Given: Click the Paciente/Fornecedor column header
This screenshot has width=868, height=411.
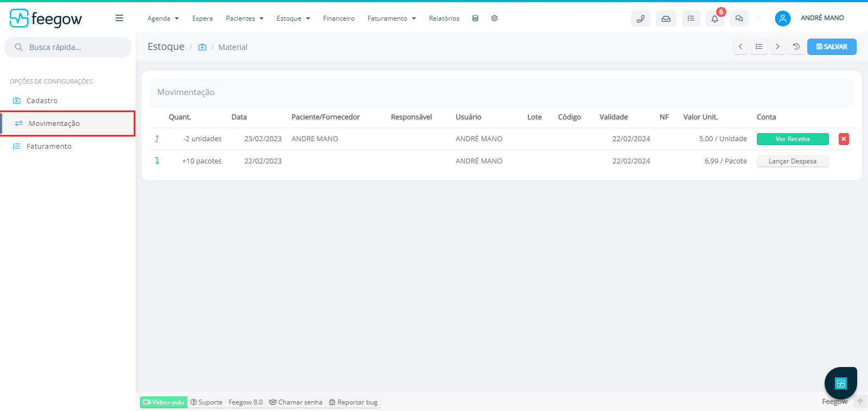Looking at the screenshot, I should coord(325,117).
